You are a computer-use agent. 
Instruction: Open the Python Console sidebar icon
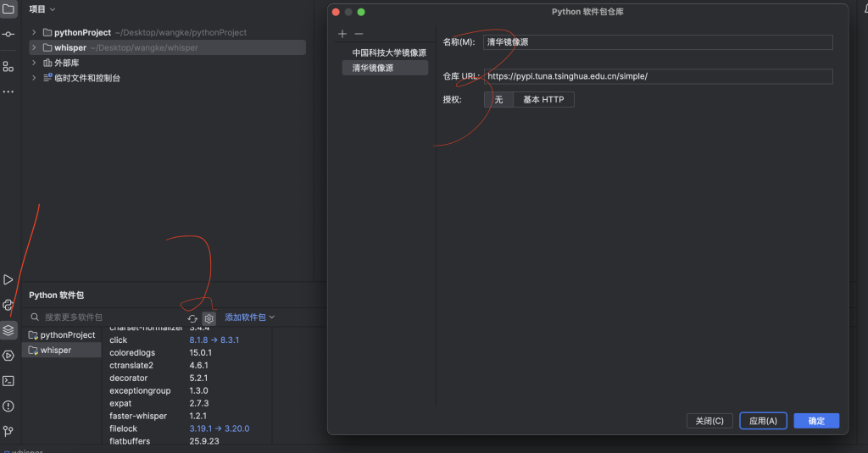8,305
